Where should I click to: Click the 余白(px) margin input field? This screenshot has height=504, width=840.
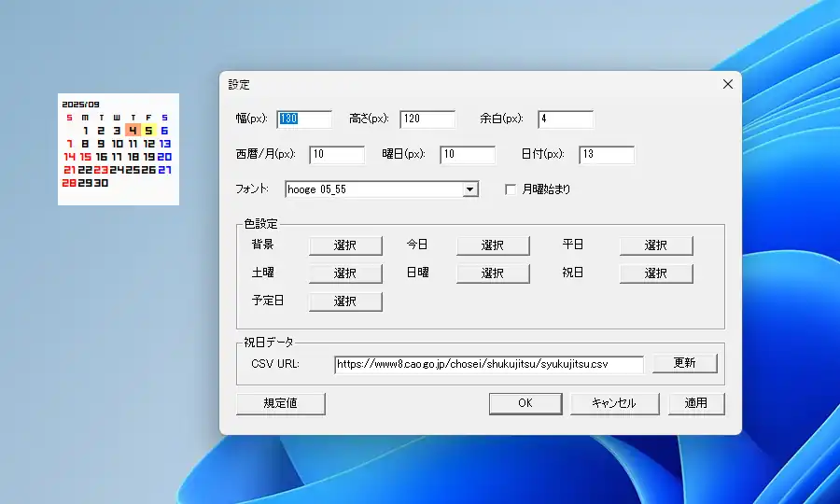566,119
